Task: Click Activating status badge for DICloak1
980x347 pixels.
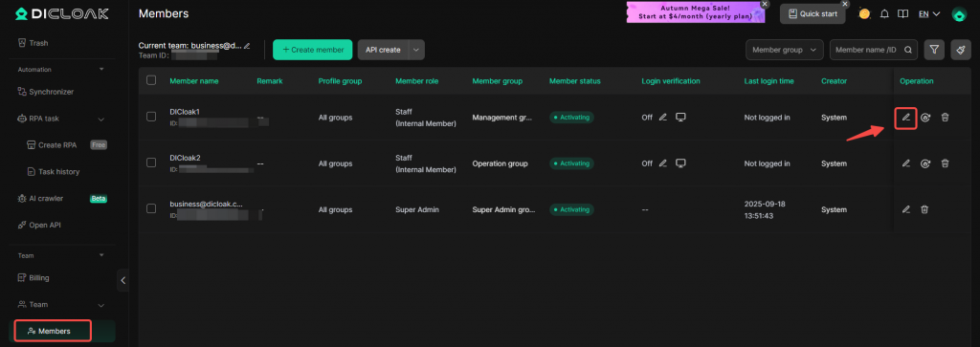Action: [571, 118]
